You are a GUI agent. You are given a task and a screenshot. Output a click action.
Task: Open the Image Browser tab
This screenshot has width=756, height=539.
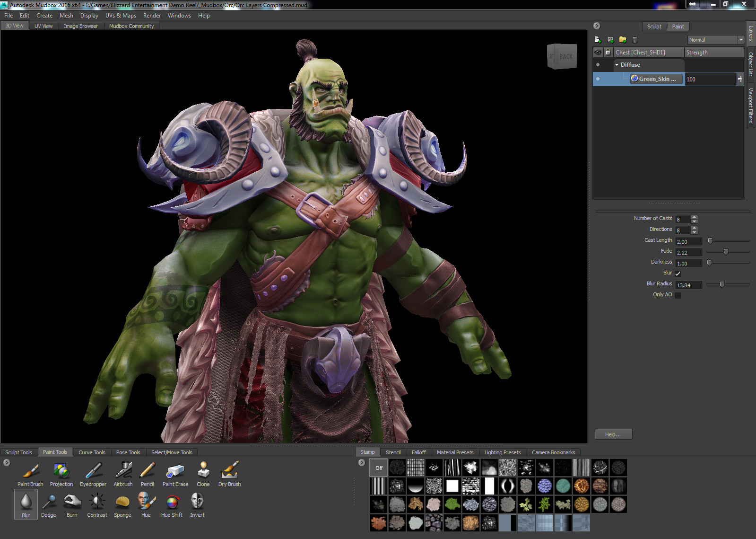tap(81, 26)
